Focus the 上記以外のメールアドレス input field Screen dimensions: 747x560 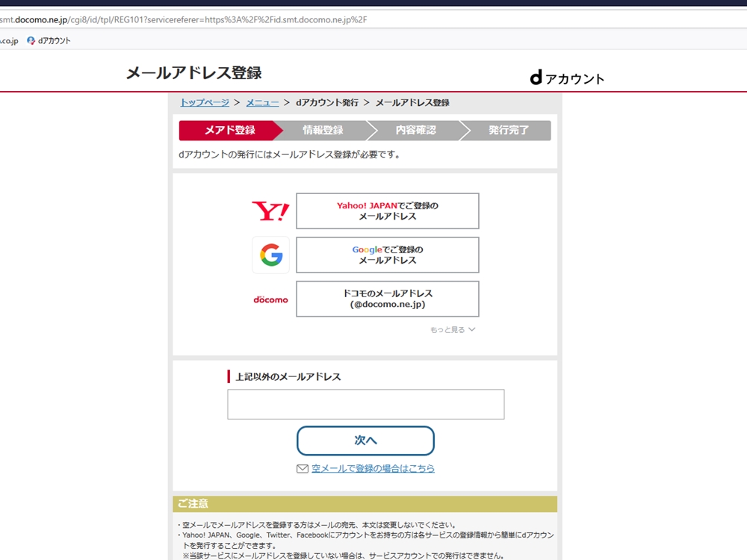[x=366, y=404]
